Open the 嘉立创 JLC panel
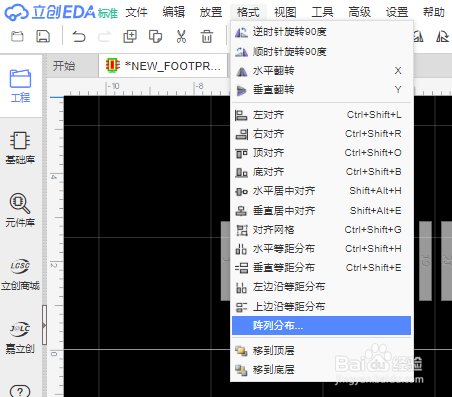The width and height of the screenshot is (452, 397). (20, 338)
